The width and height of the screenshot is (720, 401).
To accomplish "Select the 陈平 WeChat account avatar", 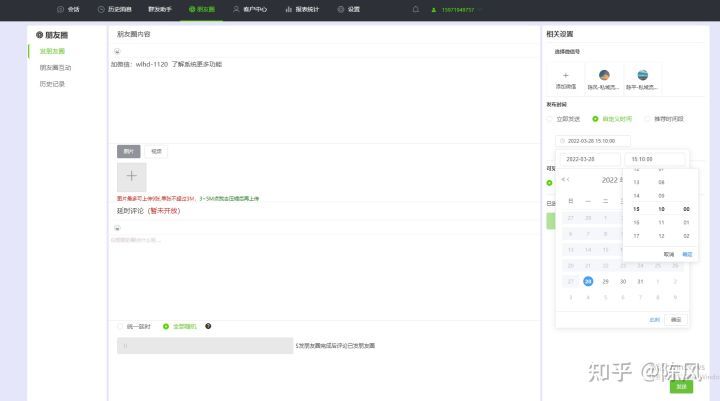I will coord(642,75).
